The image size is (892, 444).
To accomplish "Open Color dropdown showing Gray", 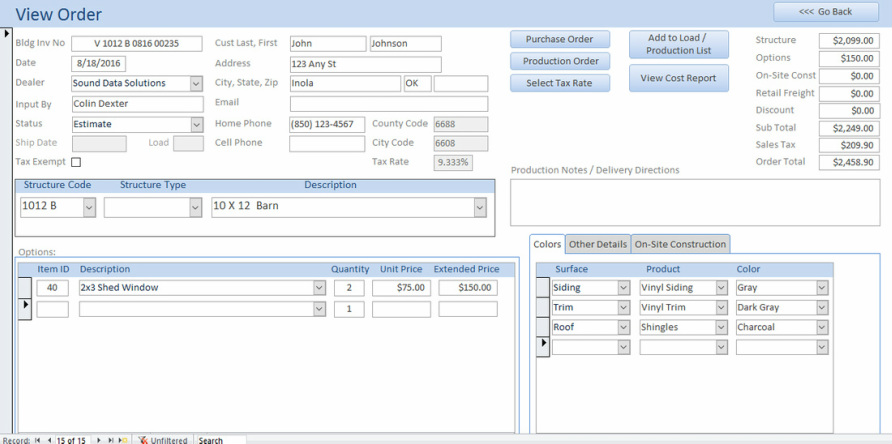I will [822, 288].
